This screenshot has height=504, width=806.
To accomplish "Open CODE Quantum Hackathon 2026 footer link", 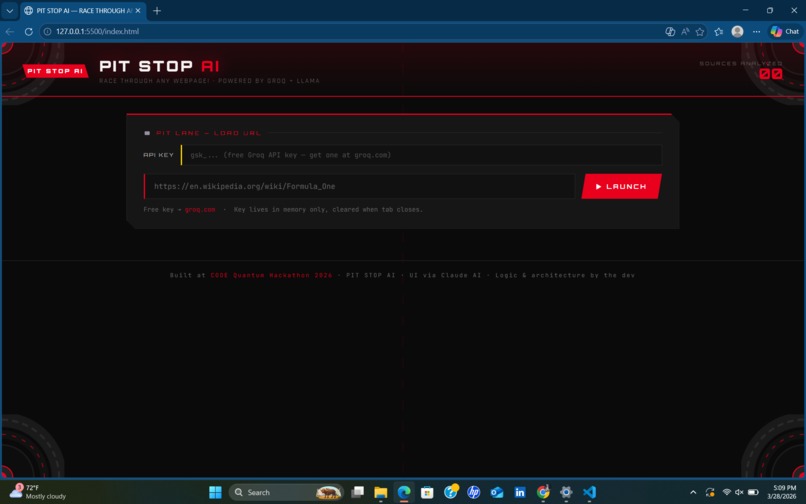I will 271,275.
